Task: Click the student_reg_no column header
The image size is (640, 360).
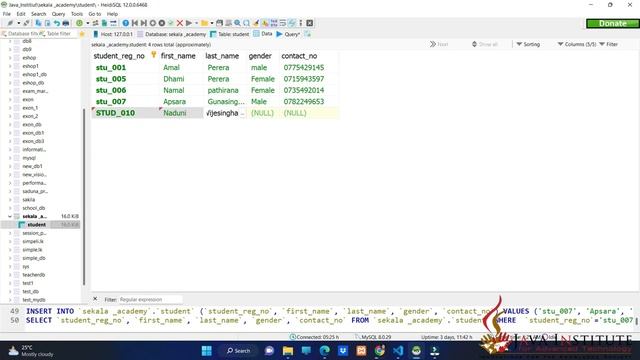Action: click(x=119, y=56)
